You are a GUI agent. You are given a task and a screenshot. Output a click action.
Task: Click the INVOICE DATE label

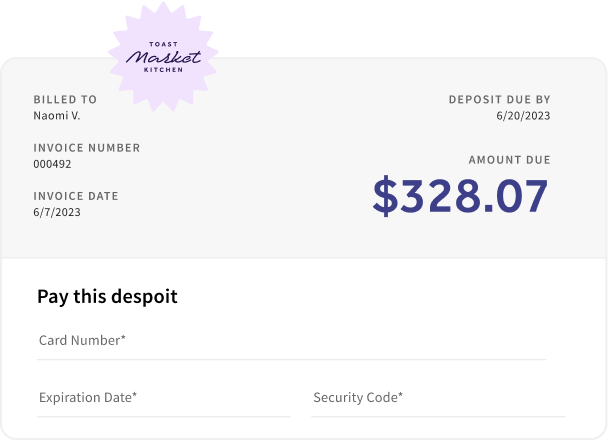(76, 196)
